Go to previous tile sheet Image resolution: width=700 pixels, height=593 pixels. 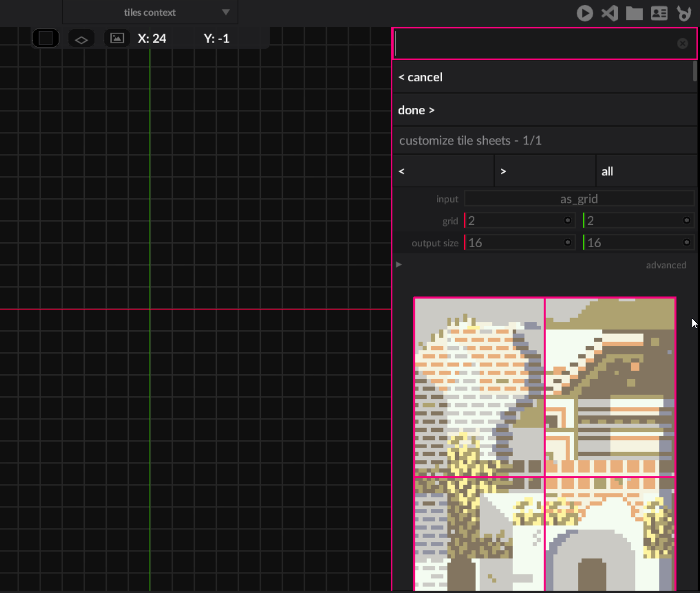(x=443, y=171)
